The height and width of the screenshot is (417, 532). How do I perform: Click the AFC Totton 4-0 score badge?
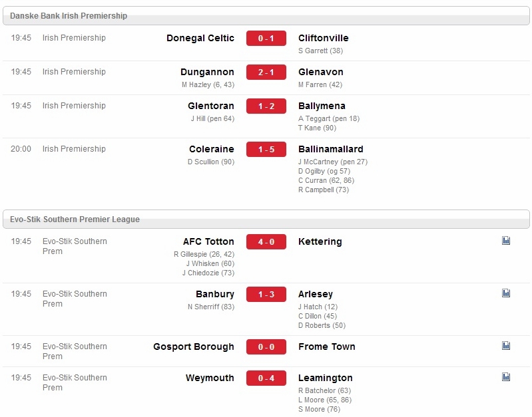click(266, 241)
